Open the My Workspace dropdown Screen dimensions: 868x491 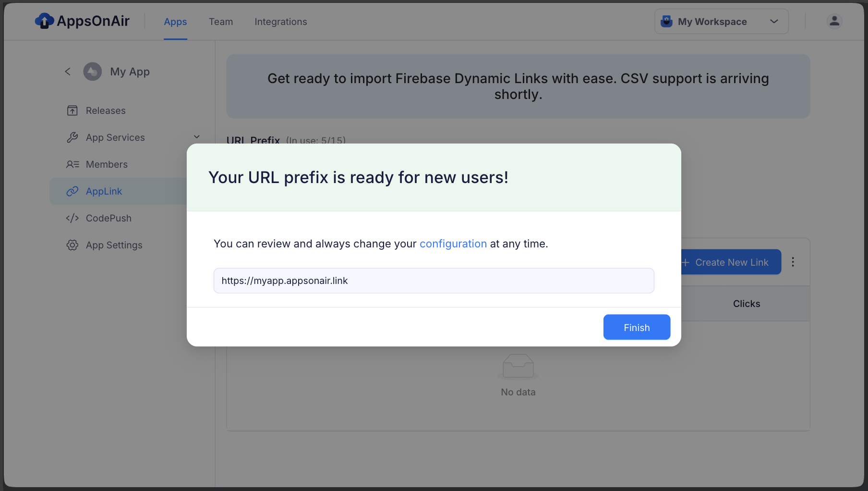click(x=721, y=22)
